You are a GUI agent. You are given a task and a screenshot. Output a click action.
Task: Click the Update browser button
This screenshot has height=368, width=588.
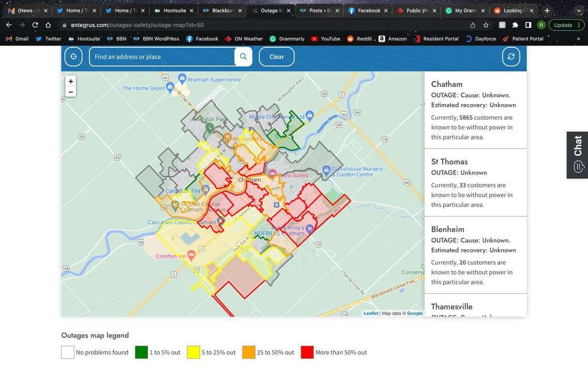pos(566,25)
